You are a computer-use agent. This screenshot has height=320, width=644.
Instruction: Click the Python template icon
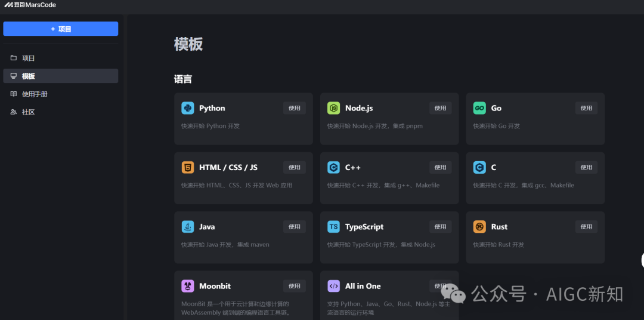[188, 108]
